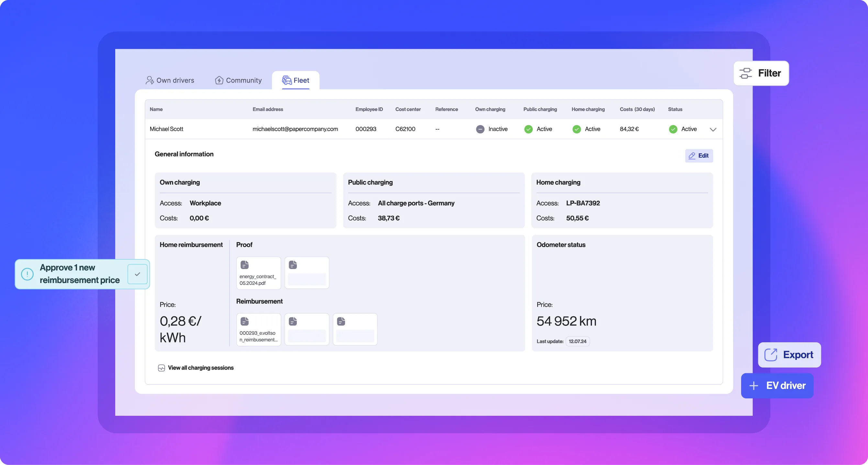Select the Edit pencil icon
The height and width of the screenshot is (465, 868).
click(x=692, y=156)
